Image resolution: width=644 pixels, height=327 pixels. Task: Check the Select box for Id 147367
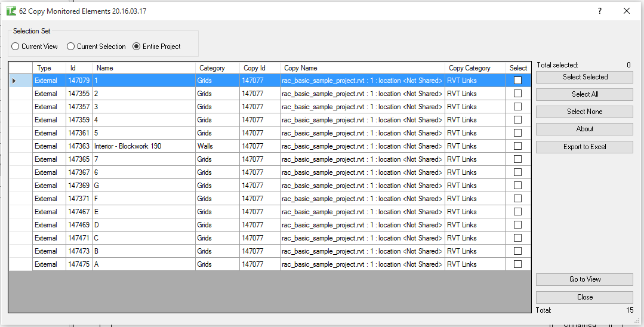click(x=517, y=172)
